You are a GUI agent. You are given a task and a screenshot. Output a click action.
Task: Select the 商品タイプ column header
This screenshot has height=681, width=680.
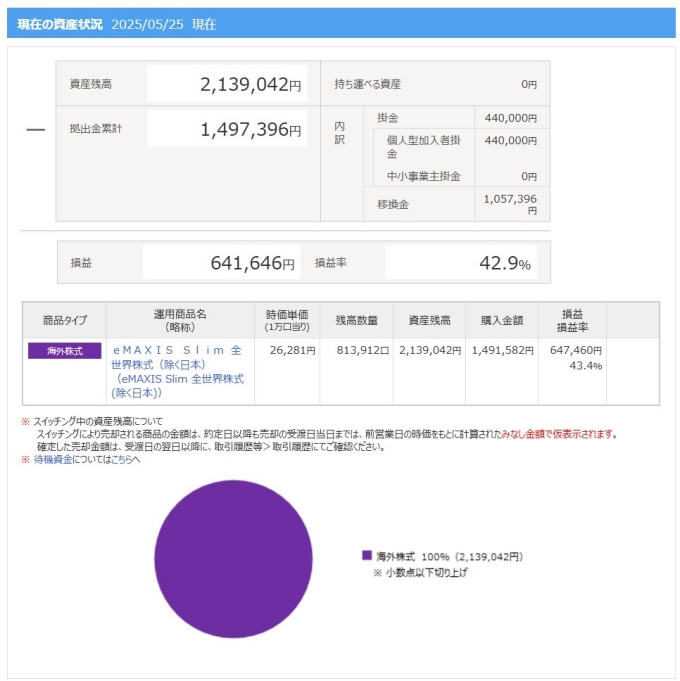[x=64, y=320]
